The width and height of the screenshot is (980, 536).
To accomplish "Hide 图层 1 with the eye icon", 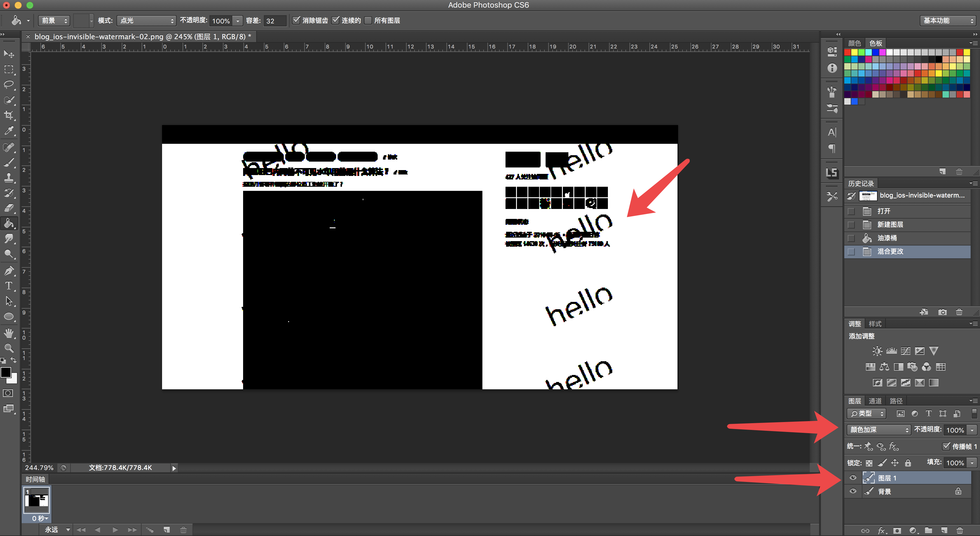I will click(853, 478).
